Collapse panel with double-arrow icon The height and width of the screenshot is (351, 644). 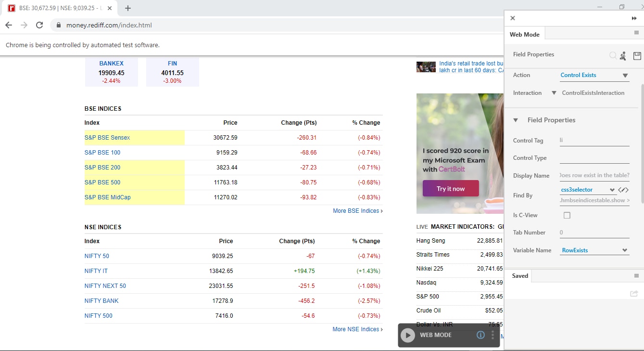pyautogui.click(x=634, y=18)
